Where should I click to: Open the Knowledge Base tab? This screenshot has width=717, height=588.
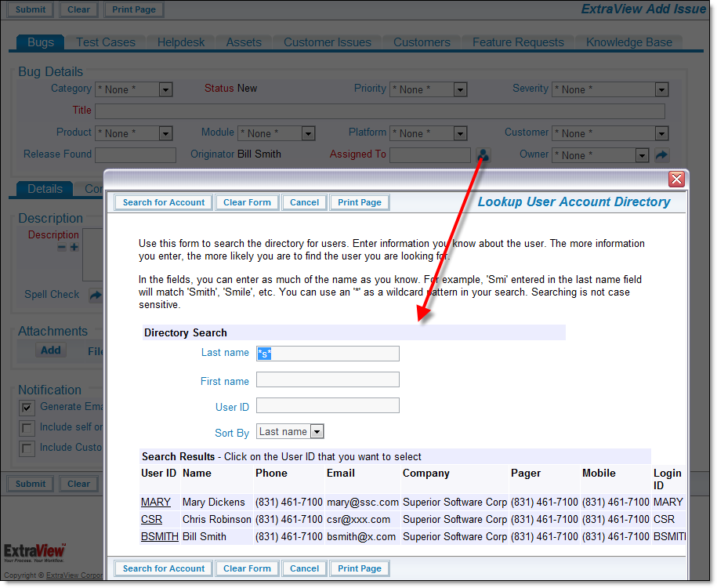[x=629, y=42]
